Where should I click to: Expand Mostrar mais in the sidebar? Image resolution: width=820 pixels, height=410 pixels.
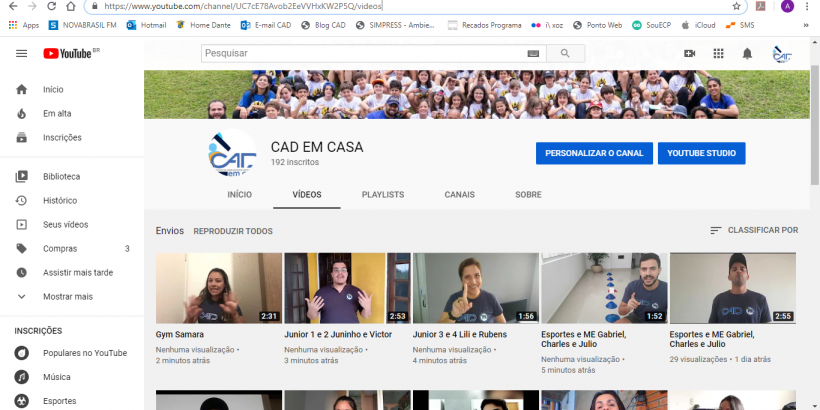pos(67,296)
